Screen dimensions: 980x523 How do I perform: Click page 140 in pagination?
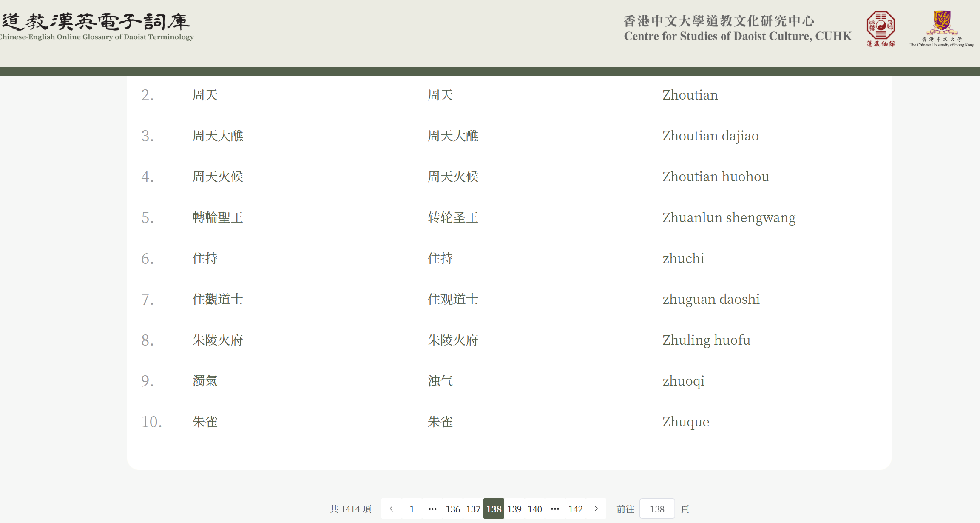(x=534, y=509)
